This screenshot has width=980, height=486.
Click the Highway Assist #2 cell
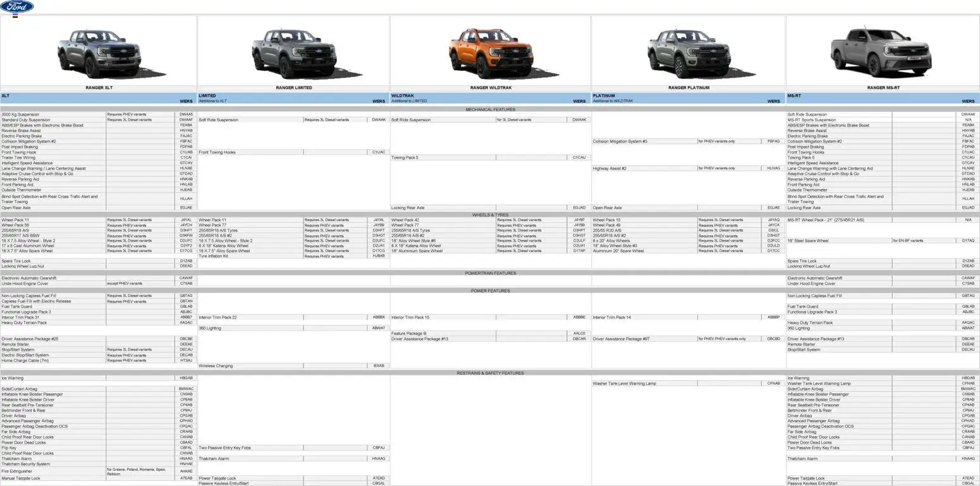coord(644,169)
